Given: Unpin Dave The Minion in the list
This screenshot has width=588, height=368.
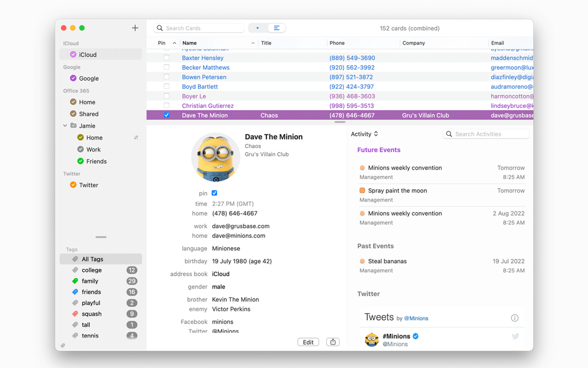Looking at the screenshot, I should pyautogui.click(x=167, y=115).
